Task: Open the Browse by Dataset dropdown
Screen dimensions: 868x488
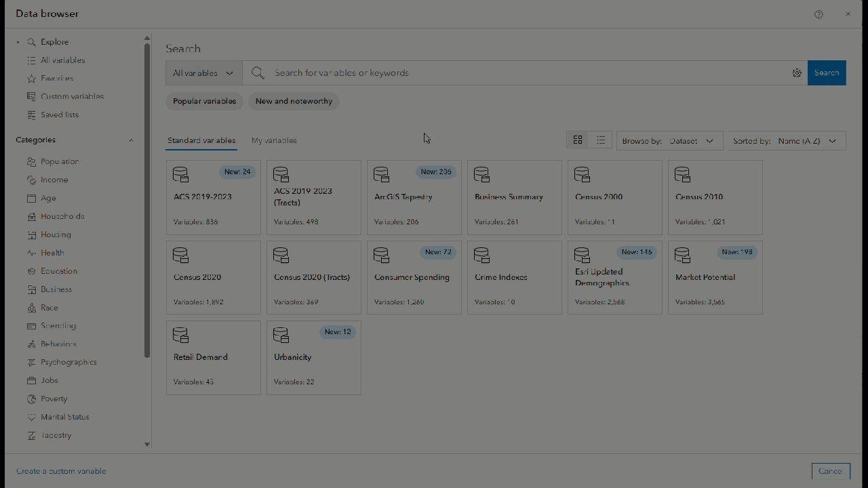Action: [669, 141]
